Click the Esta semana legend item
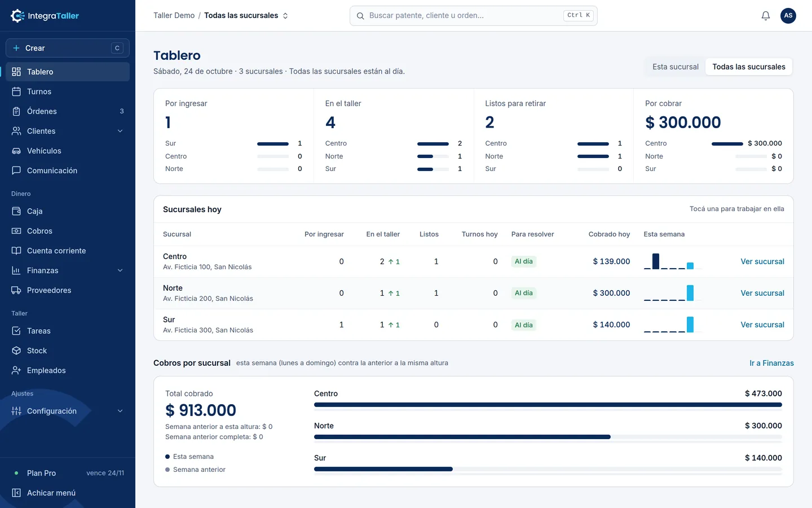The width and height of the screenshot is (812, 508). click(189, 457)
